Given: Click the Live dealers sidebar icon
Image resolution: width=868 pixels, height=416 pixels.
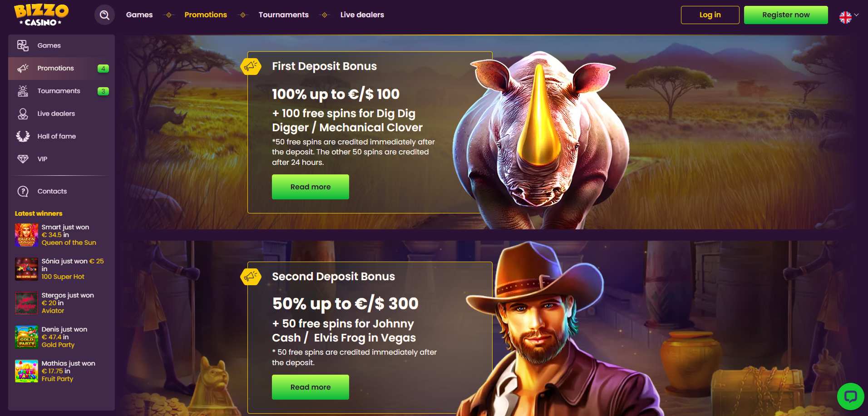Looking at the screenshot, I should 23,114.
